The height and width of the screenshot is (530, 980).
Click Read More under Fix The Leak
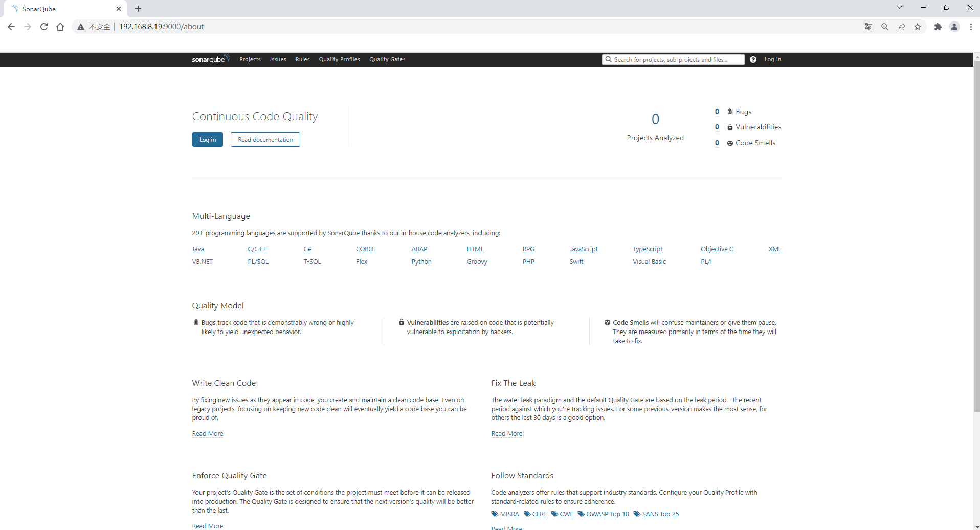[507, 434]
